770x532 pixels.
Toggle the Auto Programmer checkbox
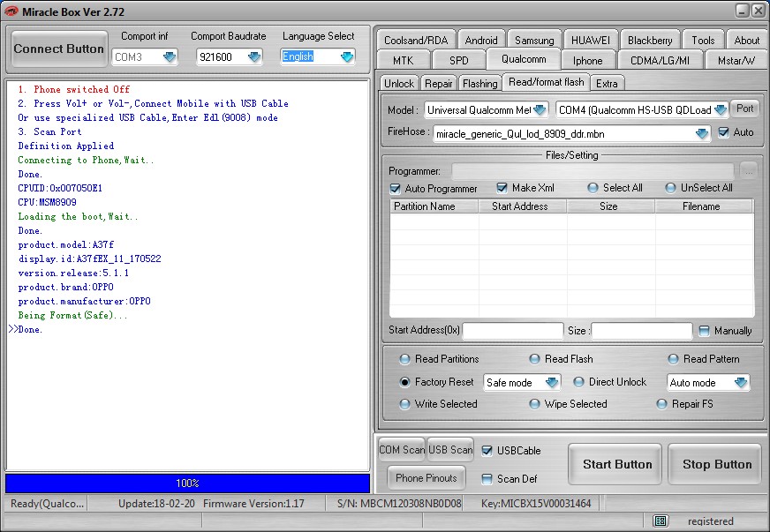[395, 189]
